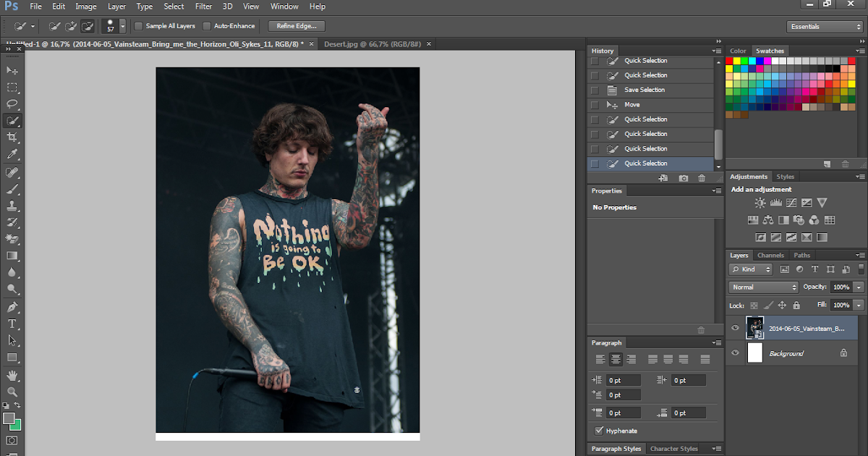Select the Horizontal Type tool
Viewport: 868px width, 456px height.
click(x=12, y=324)
